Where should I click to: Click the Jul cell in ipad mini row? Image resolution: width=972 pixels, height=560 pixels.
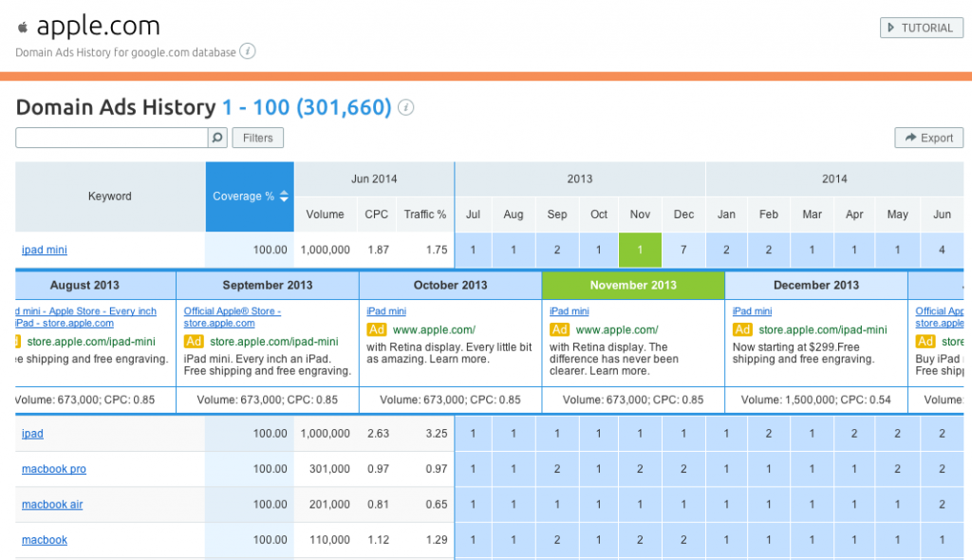click(x=473, y=250)
